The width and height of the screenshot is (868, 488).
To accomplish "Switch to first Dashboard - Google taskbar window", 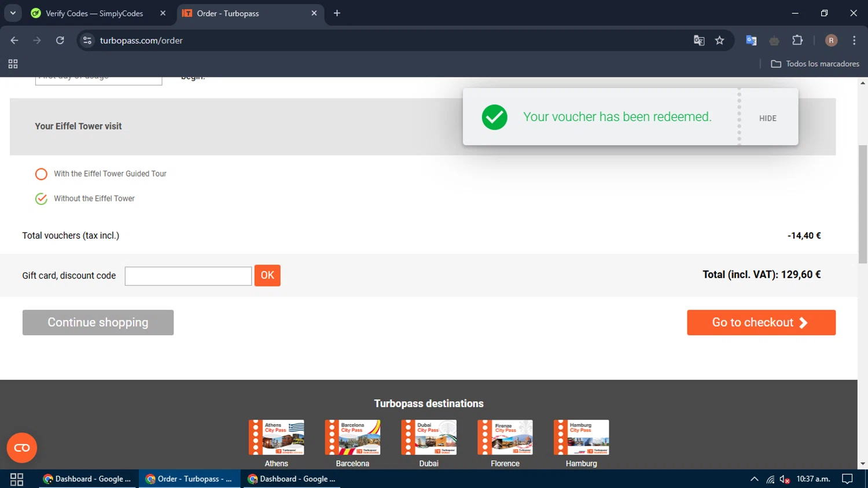I will (87, 479).
